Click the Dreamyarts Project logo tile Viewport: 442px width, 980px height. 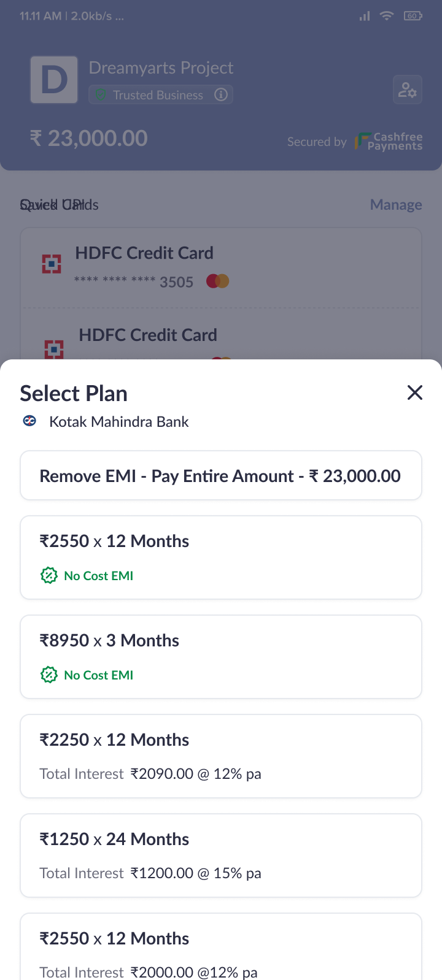pos(54,80)
